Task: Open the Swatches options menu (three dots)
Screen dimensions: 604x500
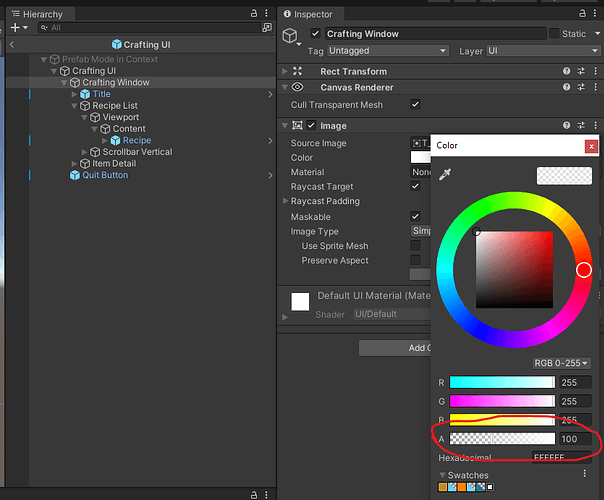Action: pos(585,475)
